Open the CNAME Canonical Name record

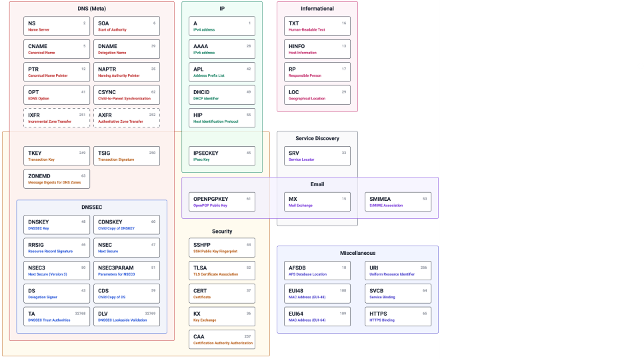click(57, 49)
